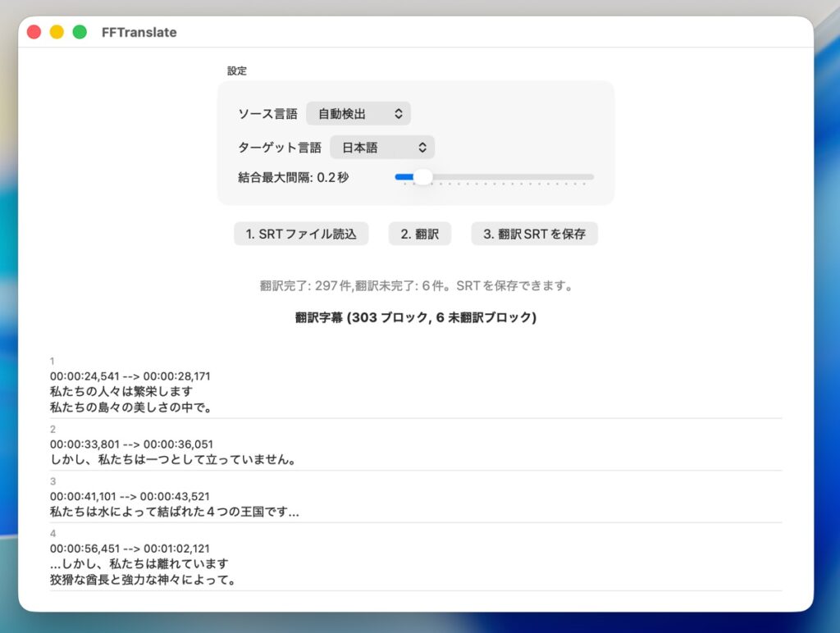Select the line 私たちの島々の美しさの中で。
The image size is (840, 633).
(131, 407)
